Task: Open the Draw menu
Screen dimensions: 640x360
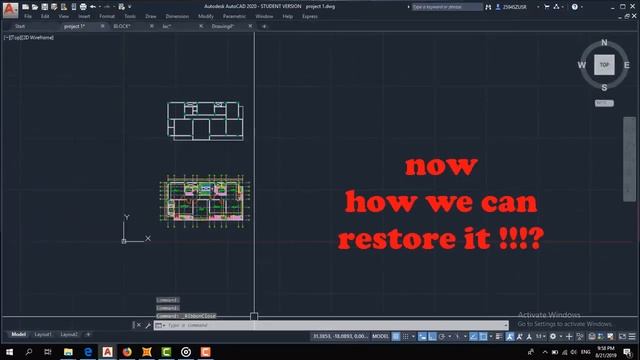Action: click(151, 16)
